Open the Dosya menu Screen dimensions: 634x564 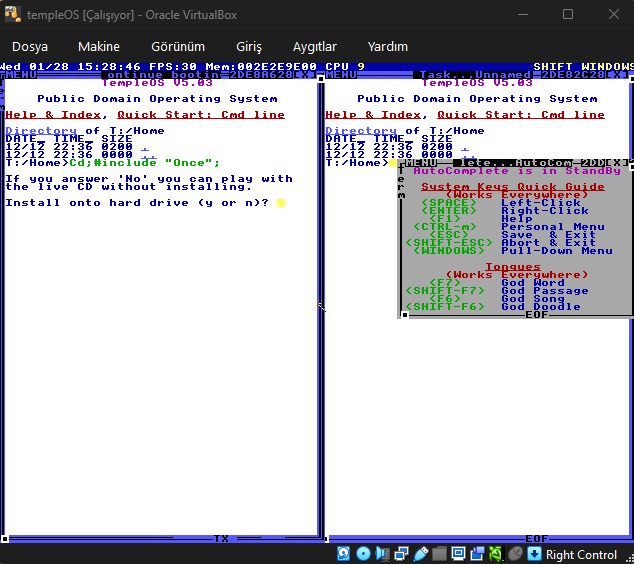(x=30, y=46)
